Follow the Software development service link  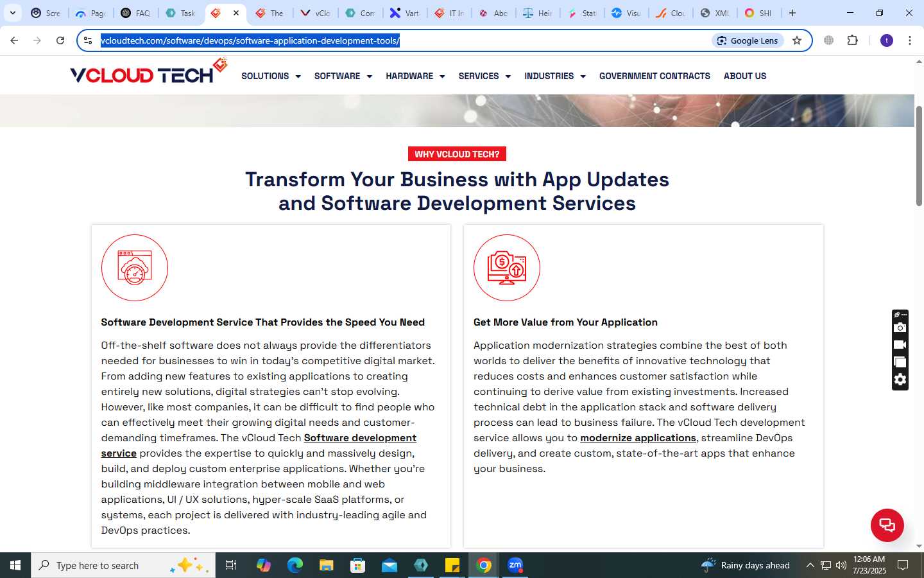pyautogui.click(x=360, y=438)
